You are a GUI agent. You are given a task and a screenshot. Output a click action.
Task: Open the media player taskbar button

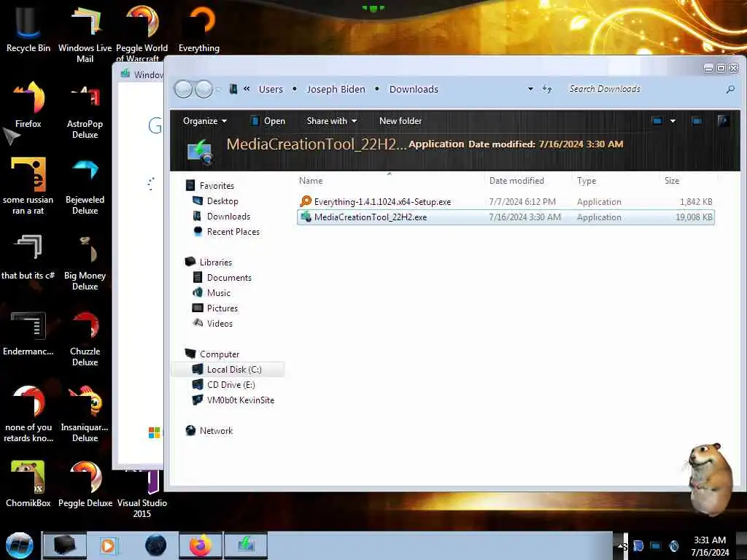coord(108,545)
